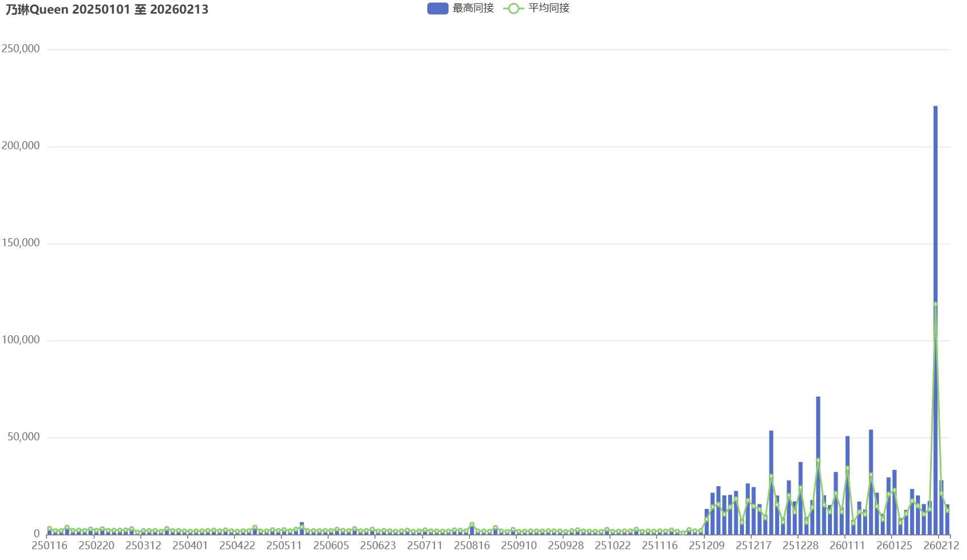Click the 251209 x-axis date label
Viewport: 967px width, 560px height.
[x=707, y=546]
